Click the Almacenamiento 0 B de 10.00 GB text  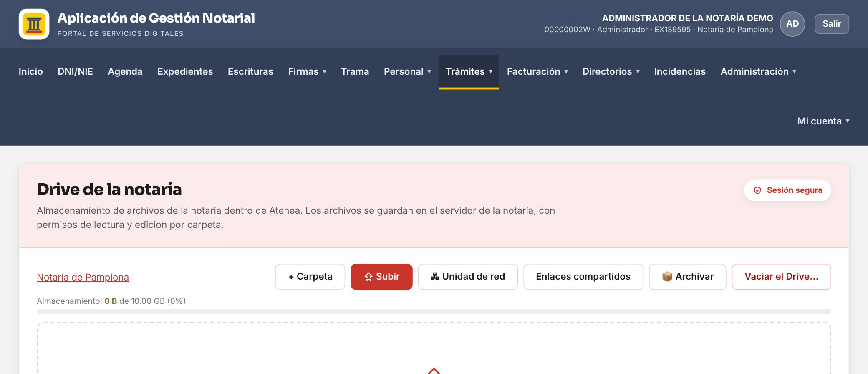coord(111,301)
